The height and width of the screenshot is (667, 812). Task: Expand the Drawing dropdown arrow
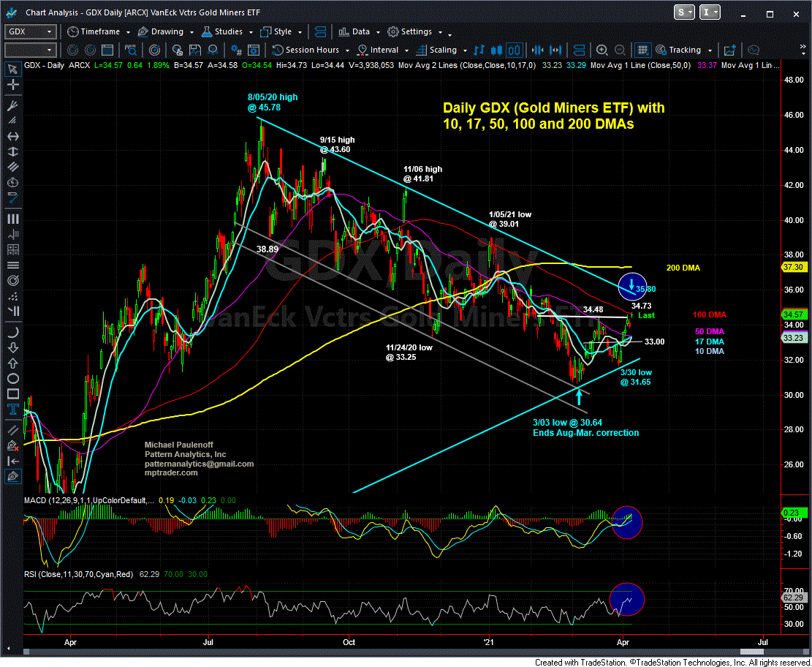(x=190, y=33)
